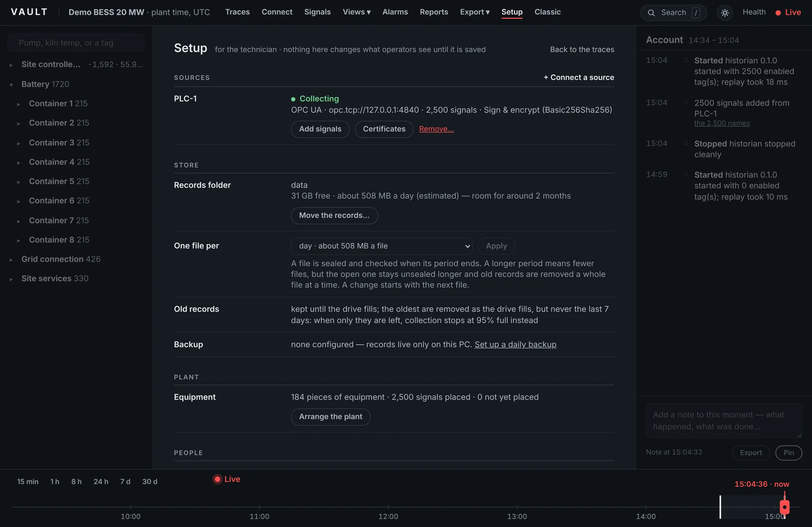Open Set up a daily backup link
The width and height of the screenshot is (812, 527).
click(x=515, y=344)
